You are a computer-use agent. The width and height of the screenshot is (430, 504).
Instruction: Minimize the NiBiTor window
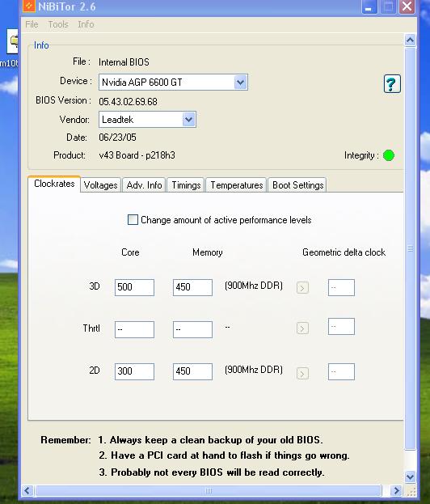coord(369,6)
